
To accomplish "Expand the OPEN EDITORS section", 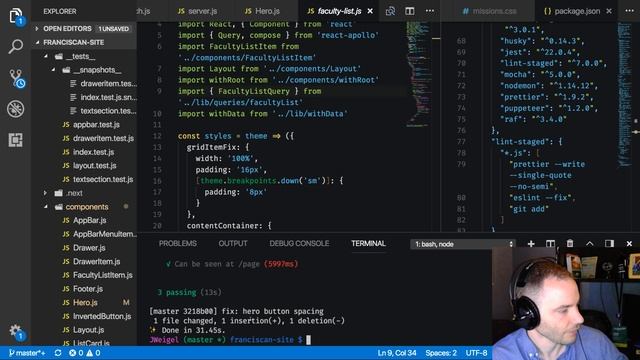I will pos(37,29).
